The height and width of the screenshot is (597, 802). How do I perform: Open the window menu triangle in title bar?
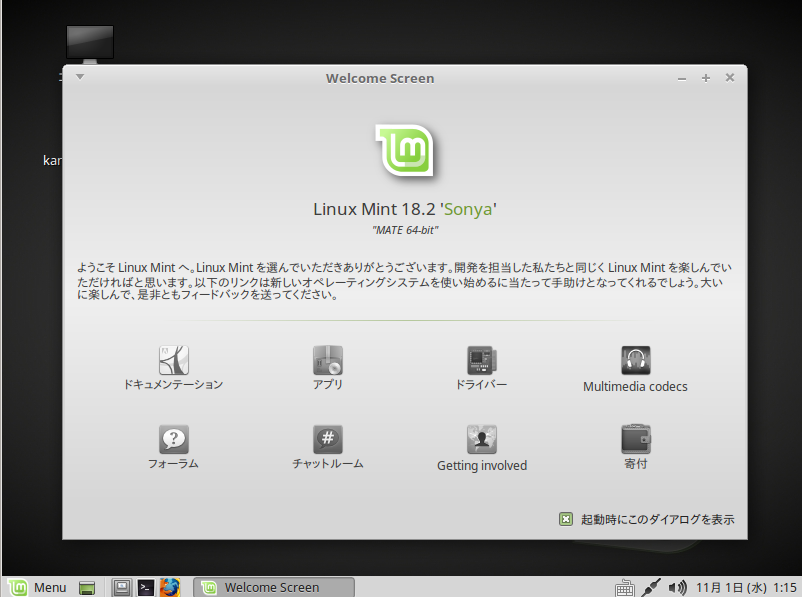point(80,77)
